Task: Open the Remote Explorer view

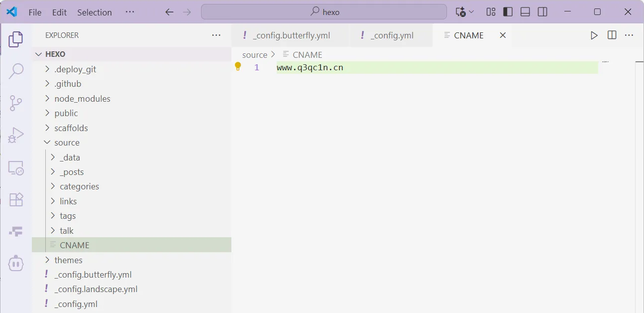Action: tap(16, 168)
